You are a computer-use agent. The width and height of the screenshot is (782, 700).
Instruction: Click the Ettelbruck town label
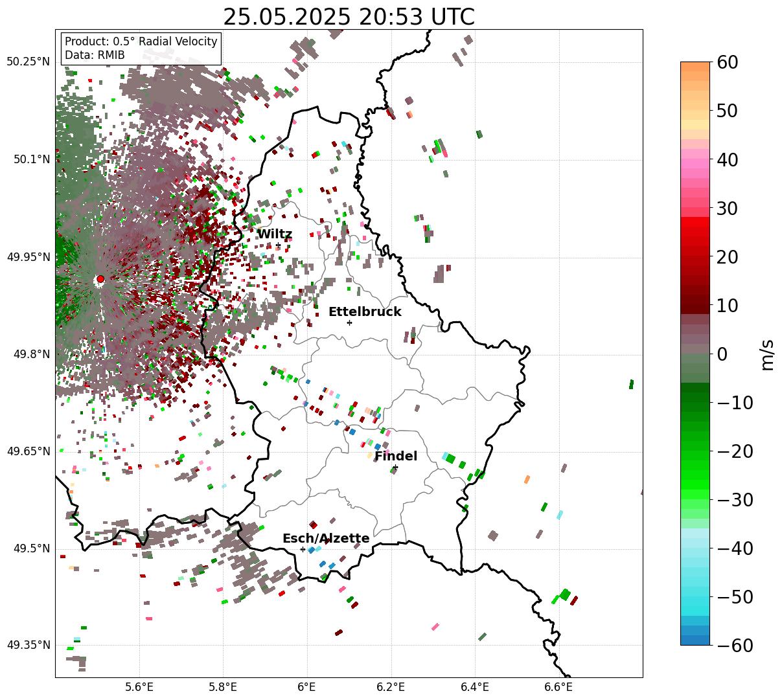365,311
